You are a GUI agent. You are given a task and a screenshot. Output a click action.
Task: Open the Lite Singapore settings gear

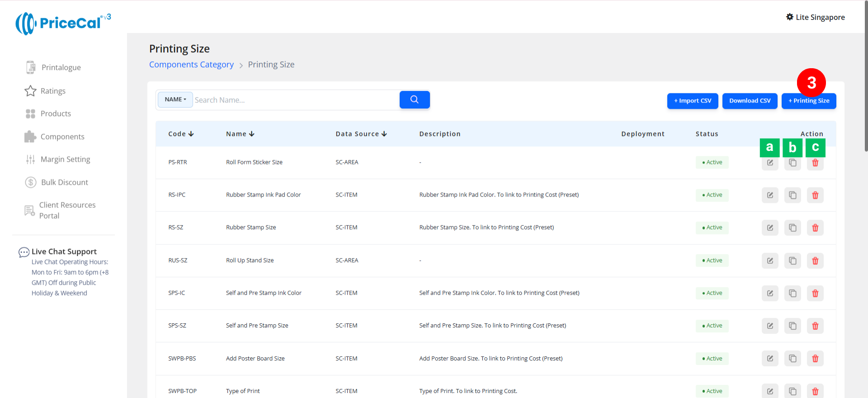[789, 17]
